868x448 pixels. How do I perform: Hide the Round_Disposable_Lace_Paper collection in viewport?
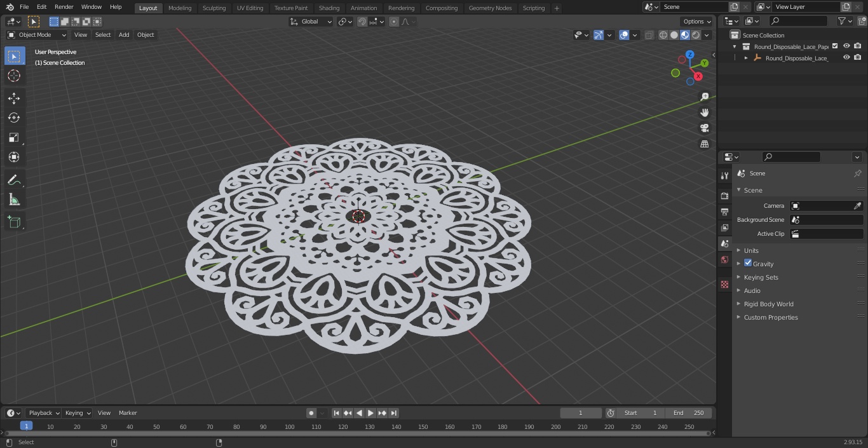point(846,46)
